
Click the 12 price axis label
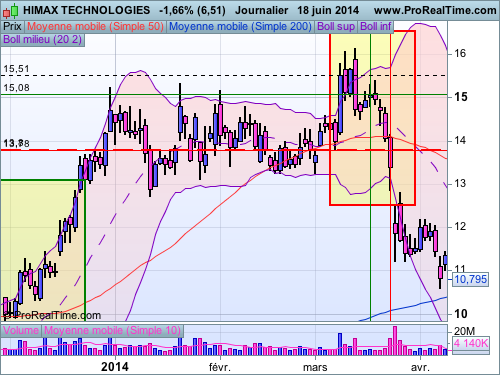point(460,227)
